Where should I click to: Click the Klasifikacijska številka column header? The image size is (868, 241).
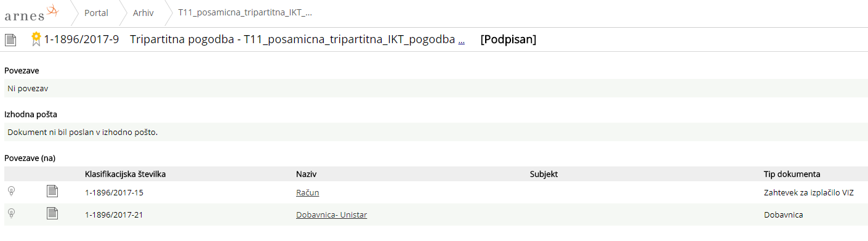(x=125, y=174)
